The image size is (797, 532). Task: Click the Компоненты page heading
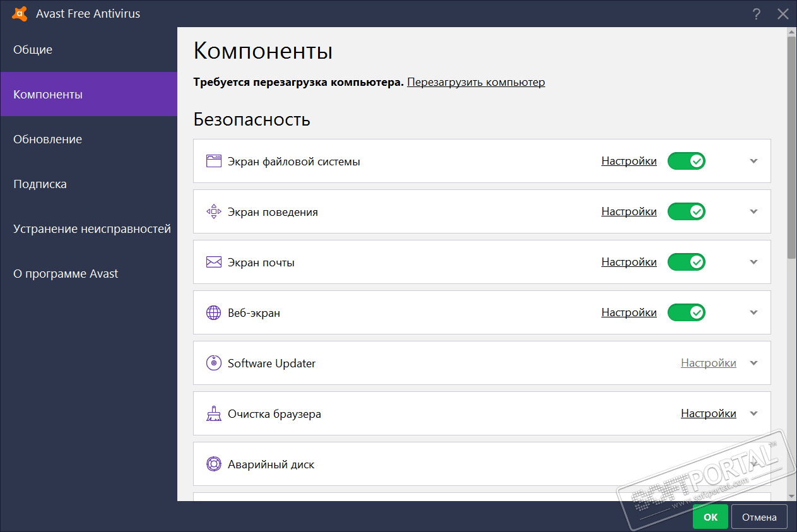(263, 51)
